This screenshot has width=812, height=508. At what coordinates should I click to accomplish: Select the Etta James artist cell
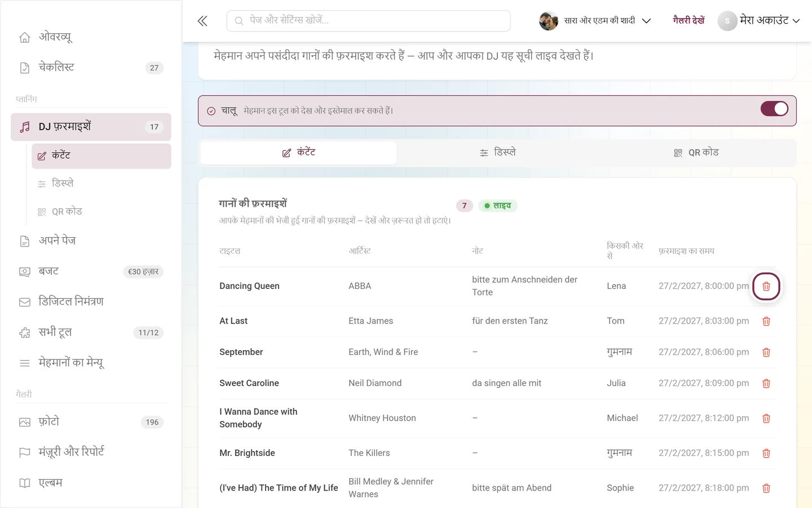pos(370,321)
